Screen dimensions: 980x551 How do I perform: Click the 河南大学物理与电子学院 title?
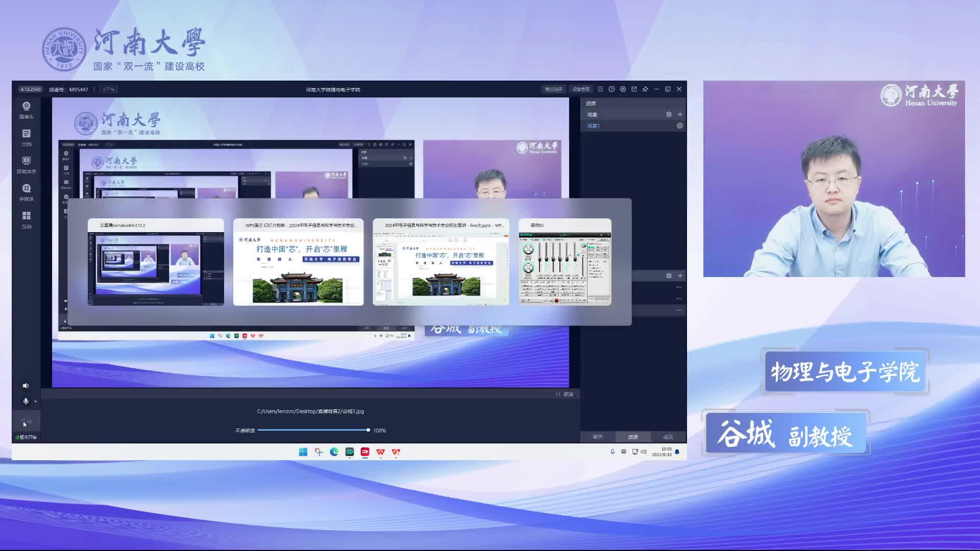click(333, 90)
